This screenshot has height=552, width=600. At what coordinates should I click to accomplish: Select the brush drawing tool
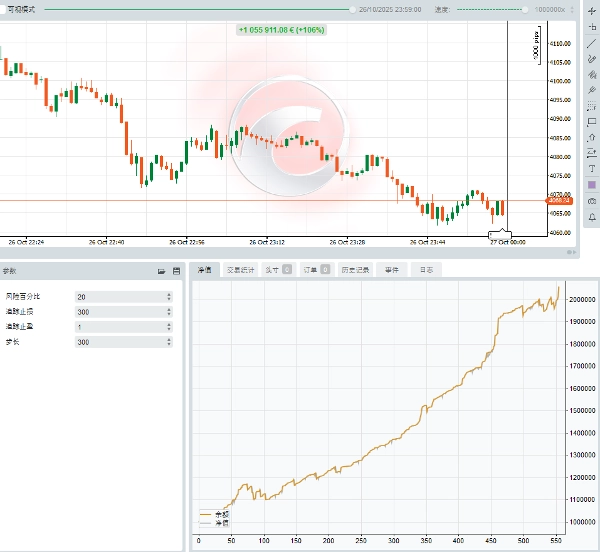pyautogui.click(x=592, y=74)
